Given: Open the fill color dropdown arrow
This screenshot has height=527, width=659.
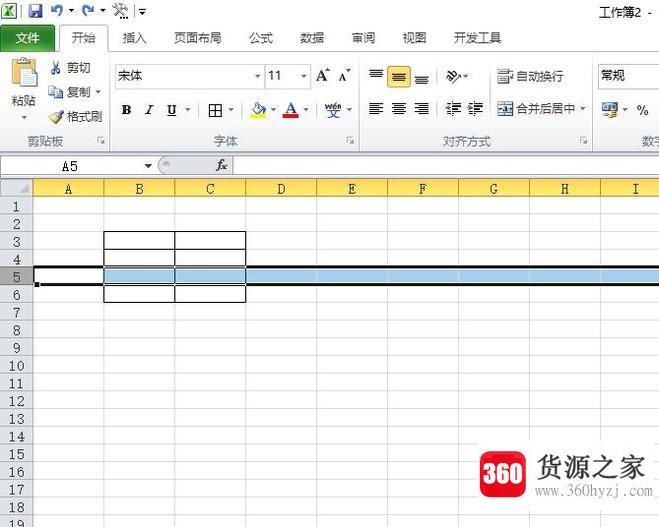Looking at the screenshot, I should [273, 110].
